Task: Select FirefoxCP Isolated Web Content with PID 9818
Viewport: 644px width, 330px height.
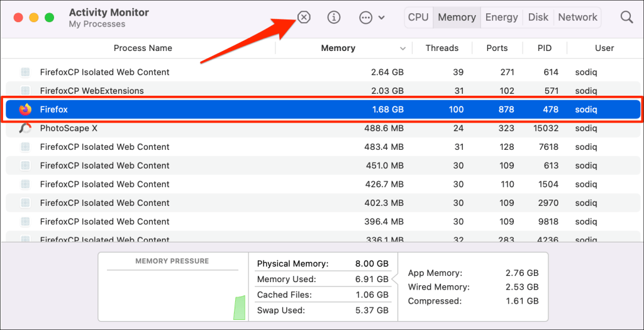Action: coord(322,222)
